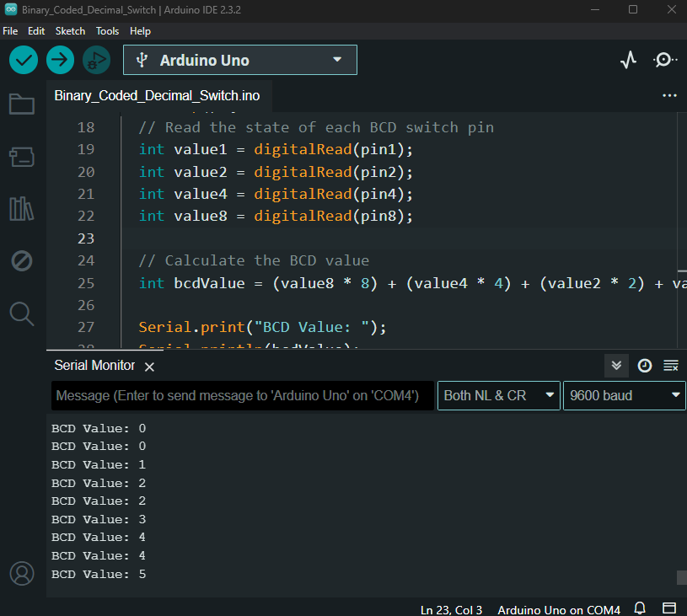This screenshot has width=687, height=616.
Task: Open the Edit menu
Action: click(x=36, y=31)
